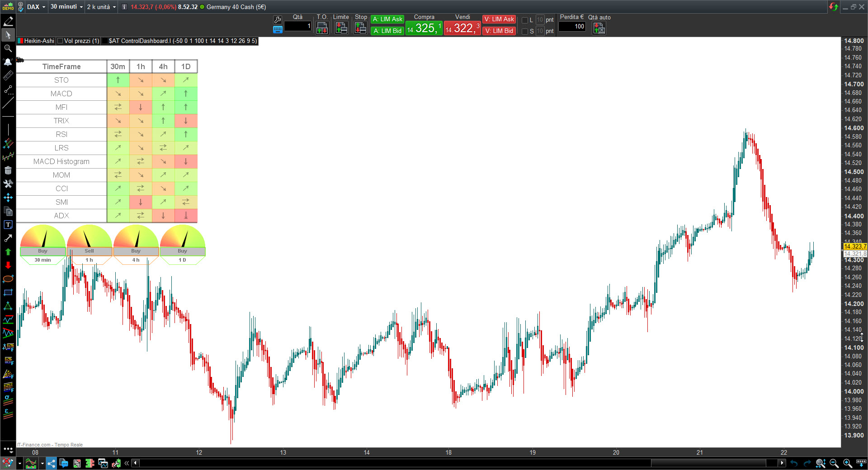Open the 2 k unità dropdown
This screenshot has height=470, width=868.
[x=101, y=7]
